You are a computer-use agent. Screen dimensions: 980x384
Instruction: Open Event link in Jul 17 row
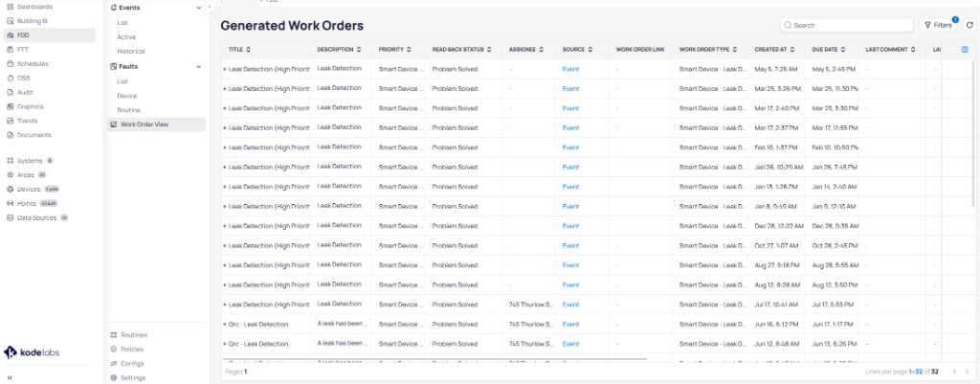[570, 305]
